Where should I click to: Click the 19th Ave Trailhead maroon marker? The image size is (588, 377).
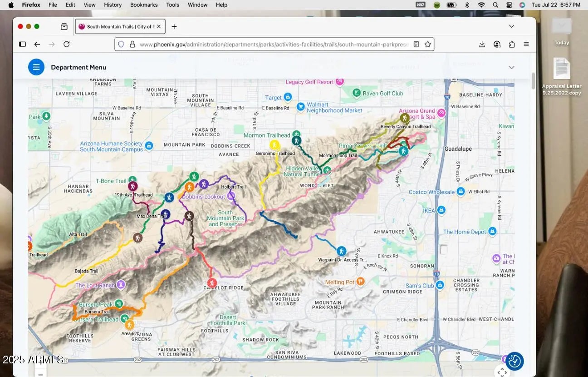[x=132, y=186]
